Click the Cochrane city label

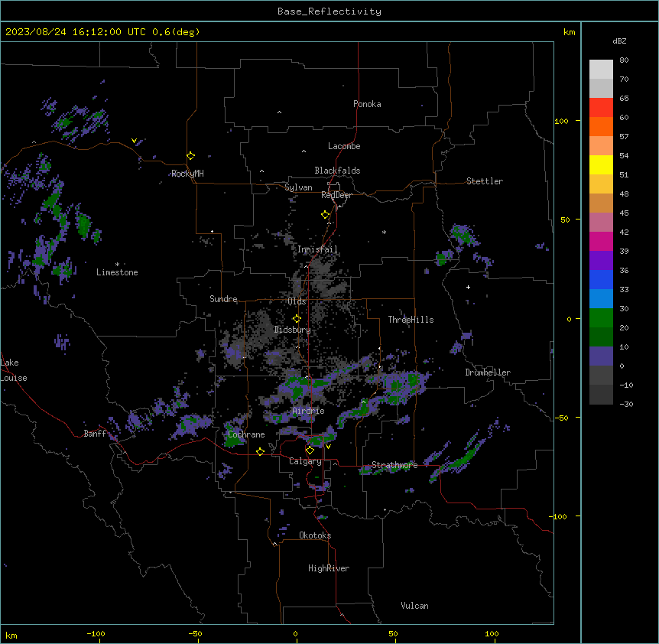pos(246,434)
